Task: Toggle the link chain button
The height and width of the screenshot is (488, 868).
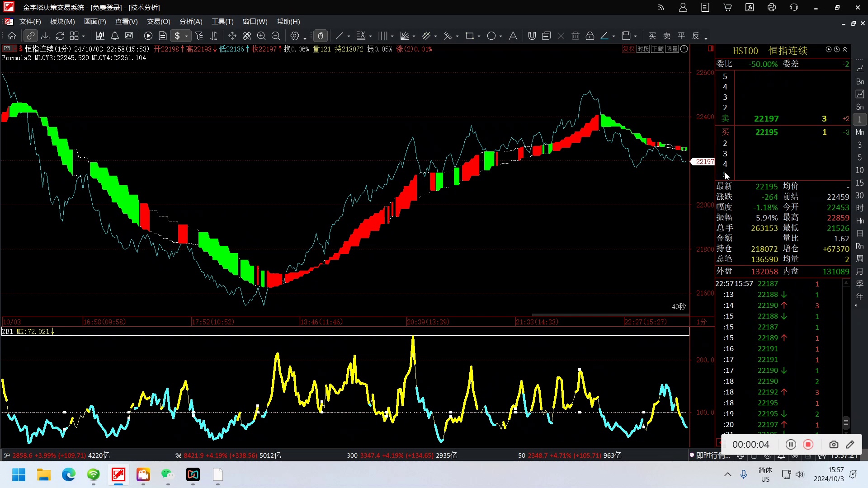Action: tap(30, 36)
